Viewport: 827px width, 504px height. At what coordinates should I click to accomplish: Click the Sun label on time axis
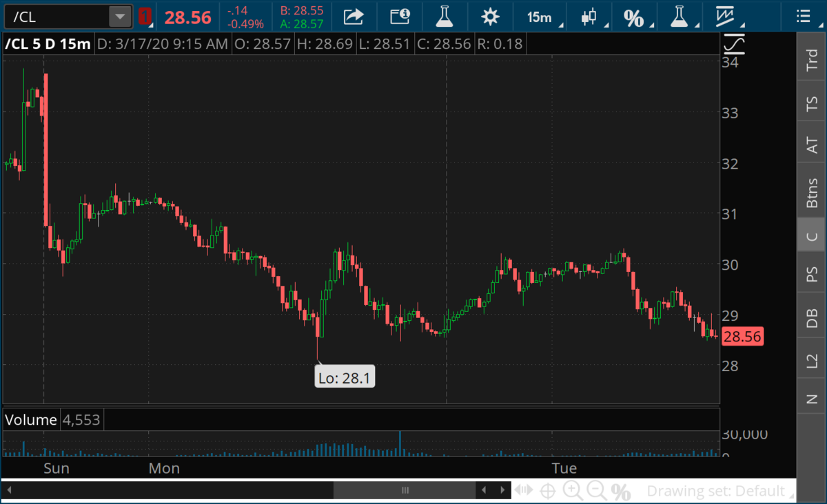pos(56,469)
